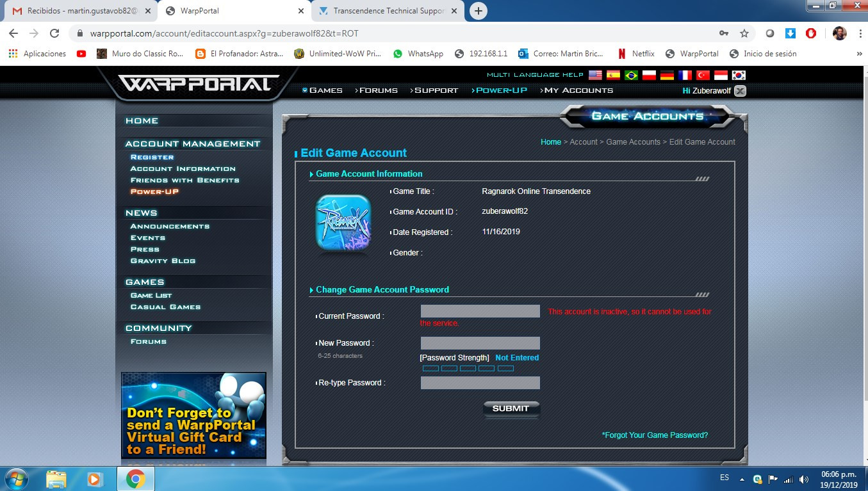Go to Home in sidebar

click(142, 120)
